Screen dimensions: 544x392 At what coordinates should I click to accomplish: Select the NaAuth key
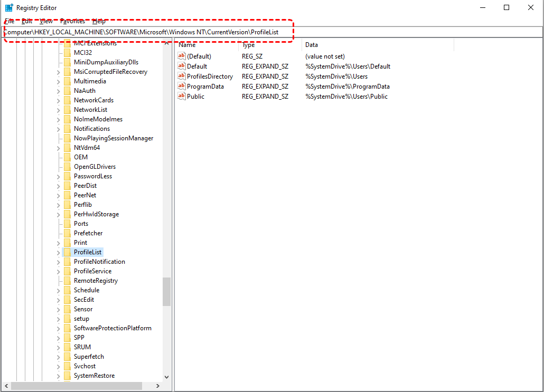tap(85, 91)
